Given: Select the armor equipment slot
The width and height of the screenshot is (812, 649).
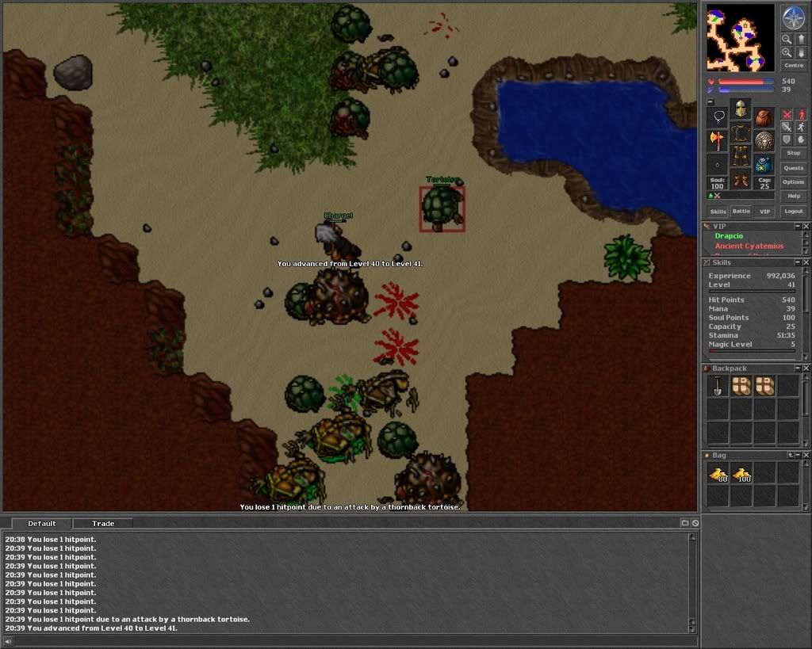Looking at the screenshot, I should point(741,133).
